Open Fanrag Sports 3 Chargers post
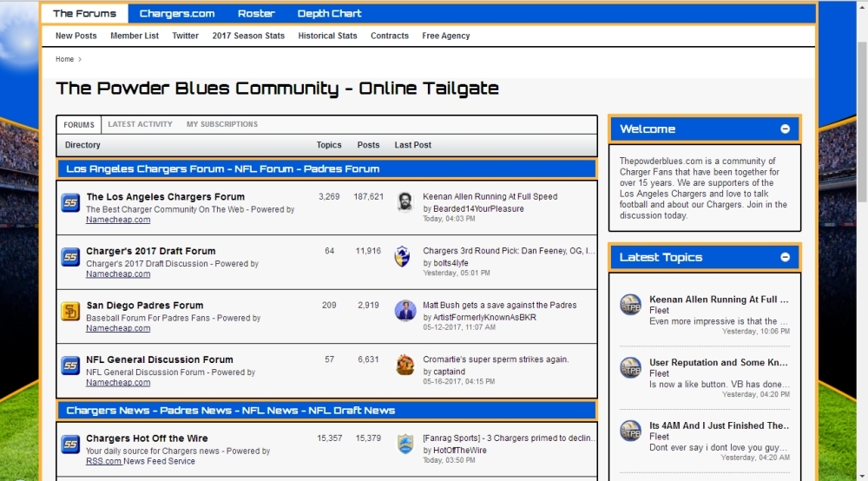Screen dimensions: 868x481 click(509, 438)
